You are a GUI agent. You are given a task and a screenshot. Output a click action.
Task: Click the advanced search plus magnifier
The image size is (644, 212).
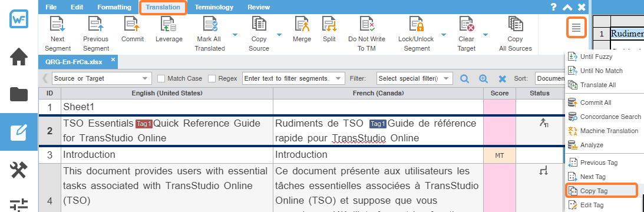pyautogui.click(x=483, y=78)
